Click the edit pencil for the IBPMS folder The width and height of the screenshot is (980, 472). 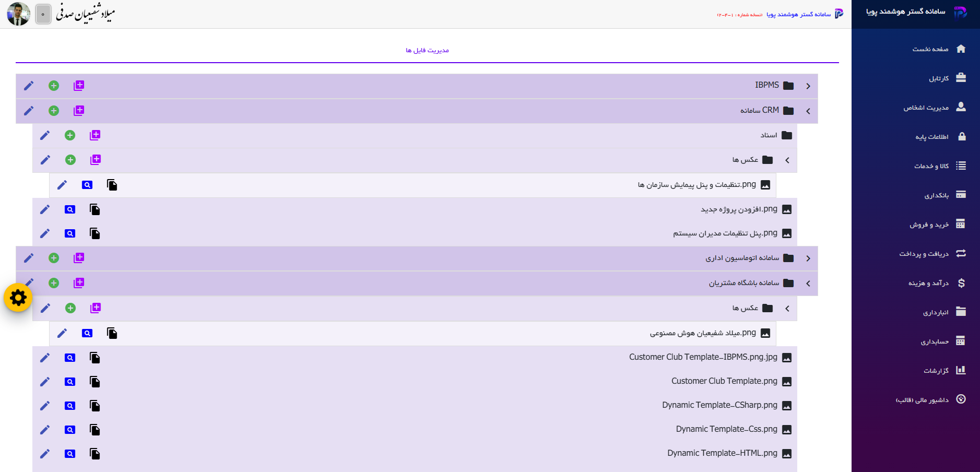point(29,86)
